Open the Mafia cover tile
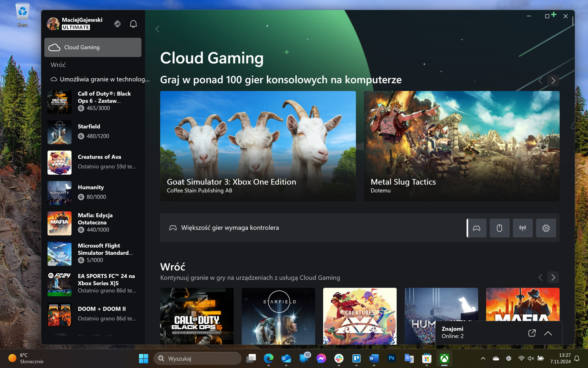This screenshot has width=588, height=368. (523, 304)
